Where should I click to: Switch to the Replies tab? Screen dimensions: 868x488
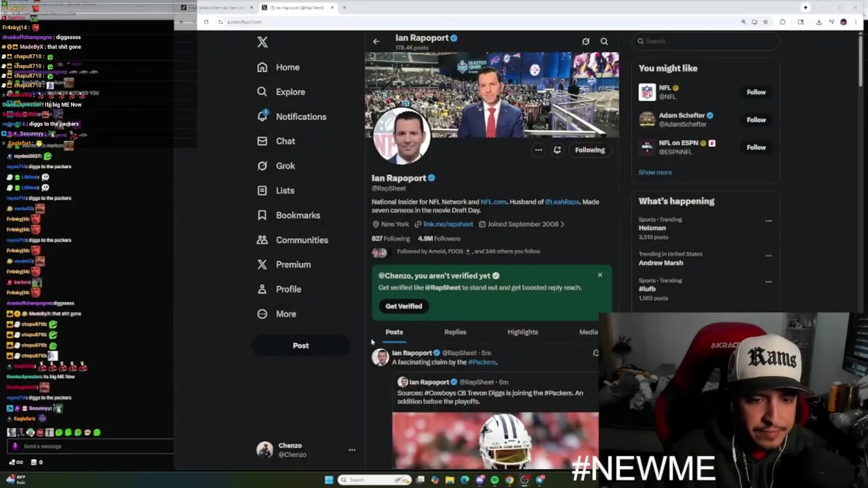pyautogui.click(x=455, y=332)
